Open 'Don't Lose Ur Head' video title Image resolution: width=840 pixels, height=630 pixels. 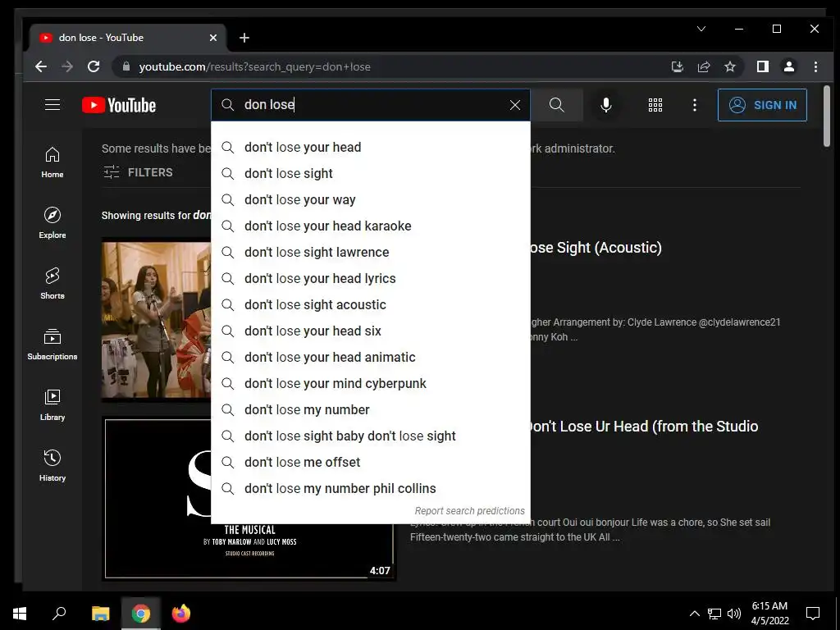(643, 427)
